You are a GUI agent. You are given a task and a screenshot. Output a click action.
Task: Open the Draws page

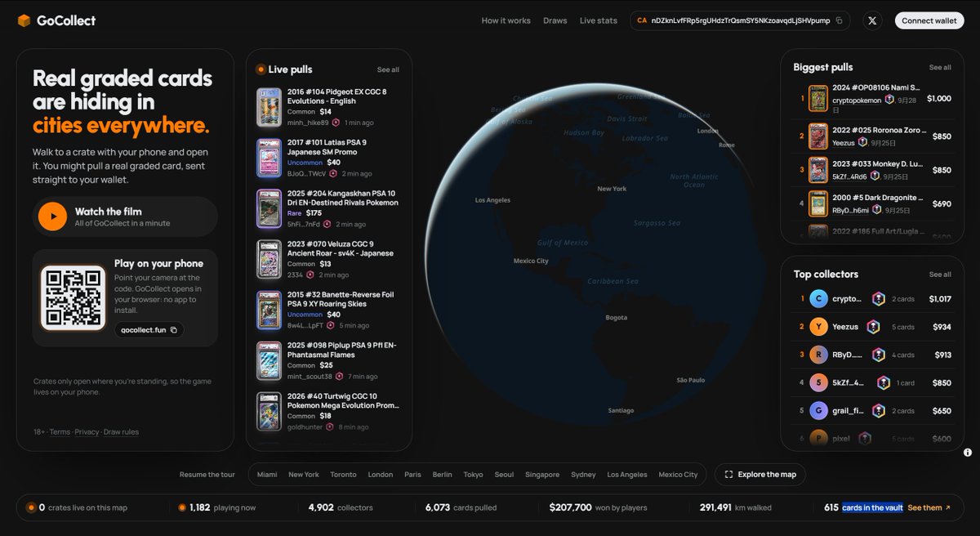click(x=555, y=20)
